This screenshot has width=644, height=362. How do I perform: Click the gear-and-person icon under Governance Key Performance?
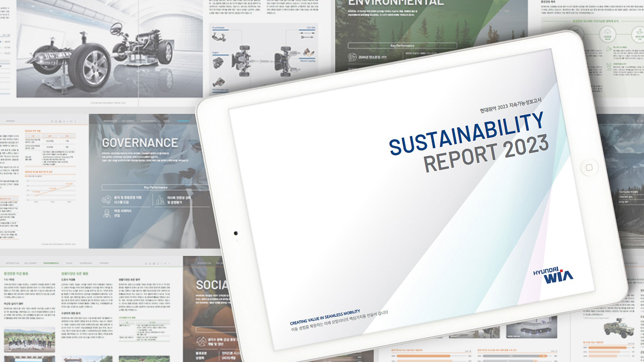(x=106, y=200)
